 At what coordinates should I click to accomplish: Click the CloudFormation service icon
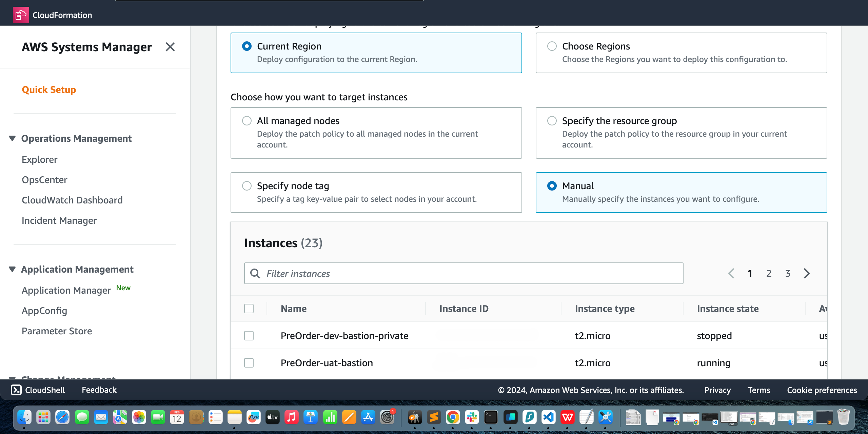pyautogui.click(x=21, y=15)
